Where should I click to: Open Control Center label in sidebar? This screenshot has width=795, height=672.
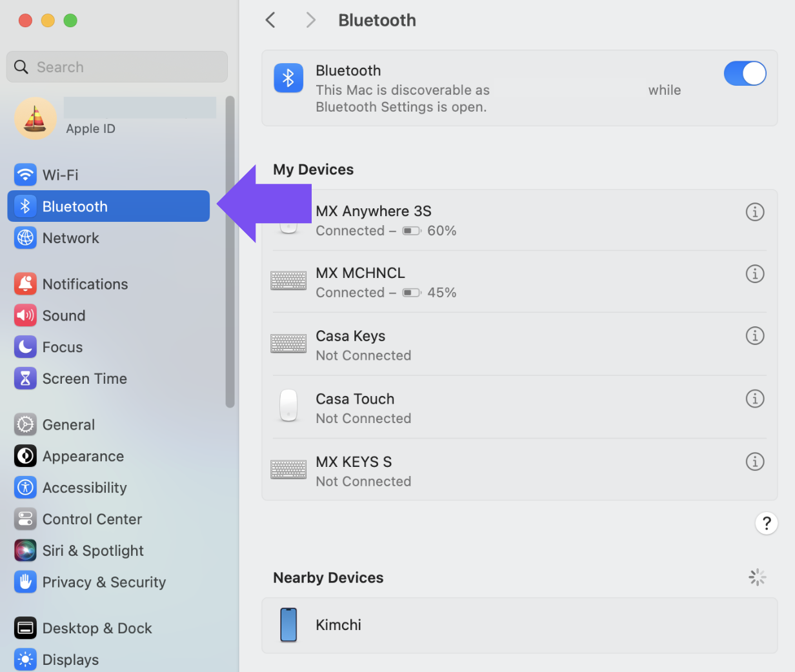coord(92,519)
